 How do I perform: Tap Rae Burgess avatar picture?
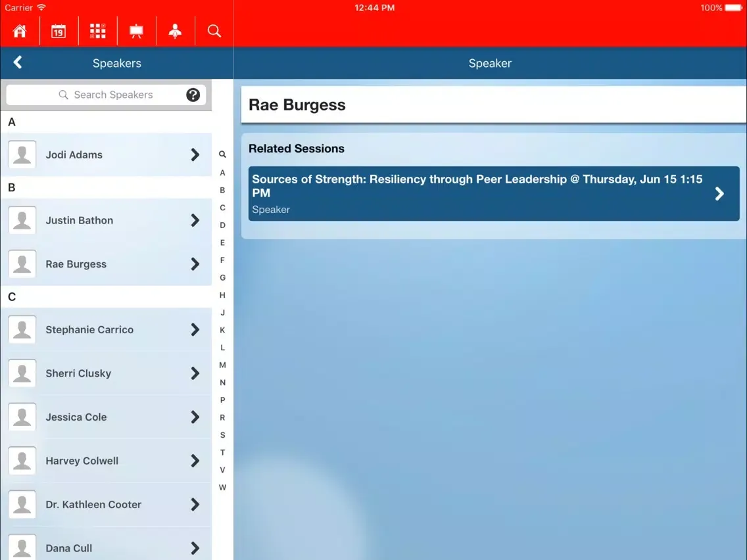pos(22,264)
